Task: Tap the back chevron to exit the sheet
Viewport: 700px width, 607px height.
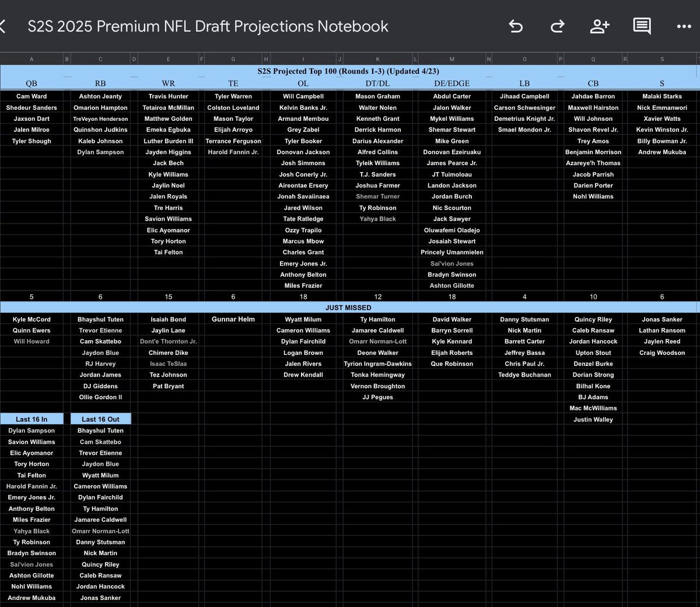Action: [2, 26]
